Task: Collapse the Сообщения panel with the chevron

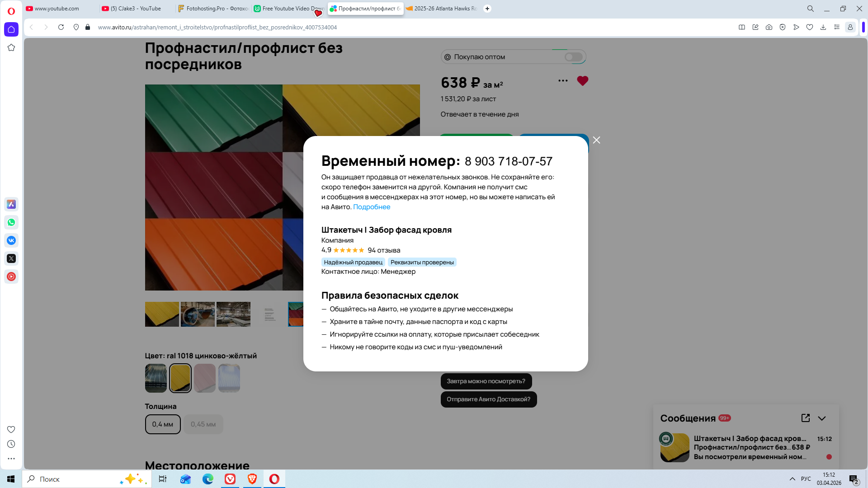Action: point(822,418)
